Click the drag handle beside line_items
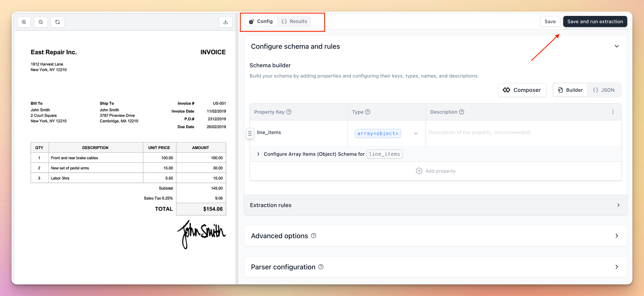This screenshot has height=296, width=644. coord(250,133)
